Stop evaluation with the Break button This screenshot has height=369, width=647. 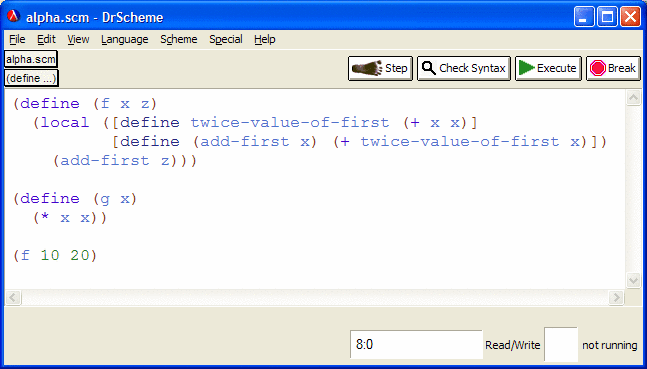pyautogui.click(x=613, y=68)
